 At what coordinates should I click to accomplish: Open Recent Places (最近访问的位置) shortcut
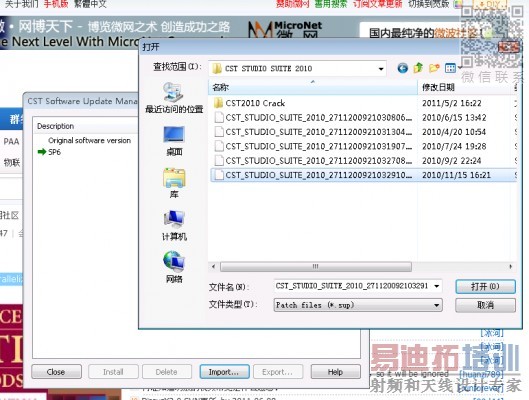coord(174,98)
